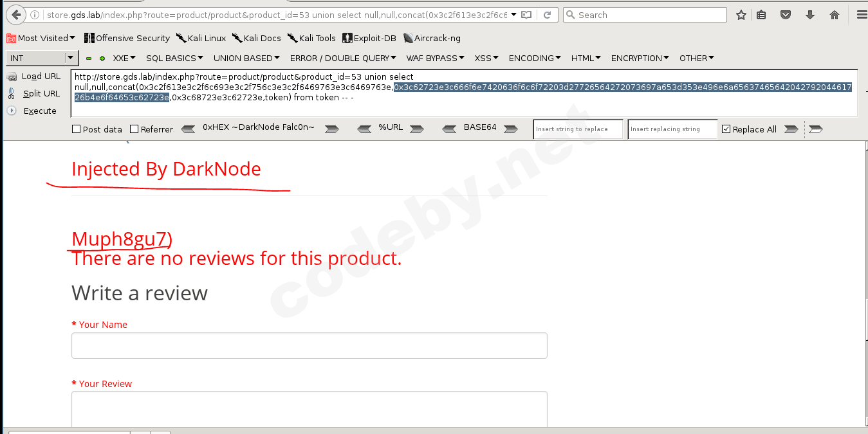Go back using browser back arrow

(16, 14)
